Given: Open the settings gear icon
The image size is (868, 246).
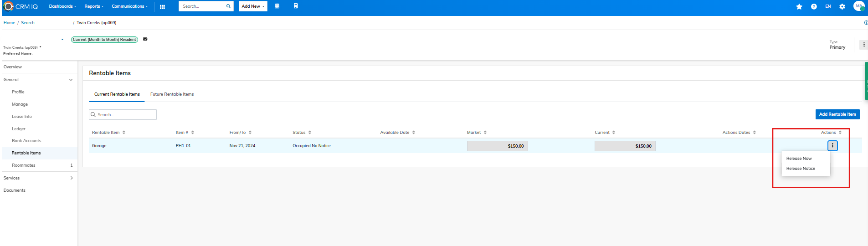Looking at the screenshot, I should click(x=842, y=6).
